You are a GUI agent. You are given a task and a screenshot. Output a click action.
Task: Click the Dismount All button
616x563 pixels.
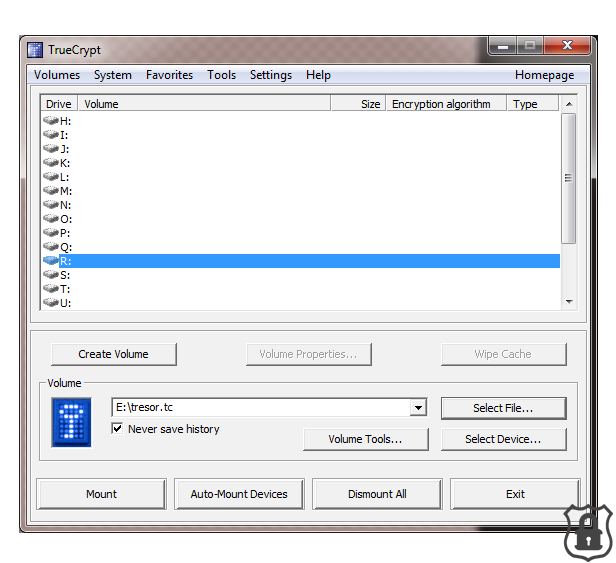click(x=377, y=494)
